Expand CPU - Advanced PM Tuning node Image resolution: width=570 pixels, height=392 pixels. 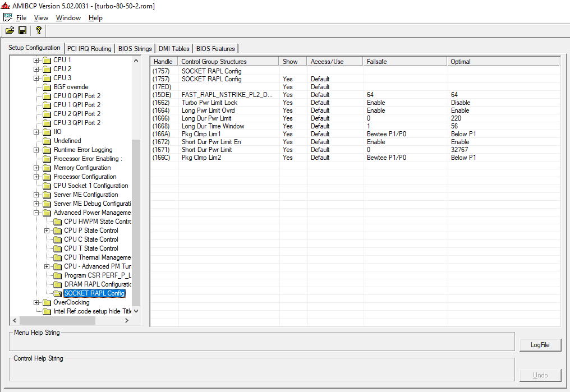[x=47, y=267]
